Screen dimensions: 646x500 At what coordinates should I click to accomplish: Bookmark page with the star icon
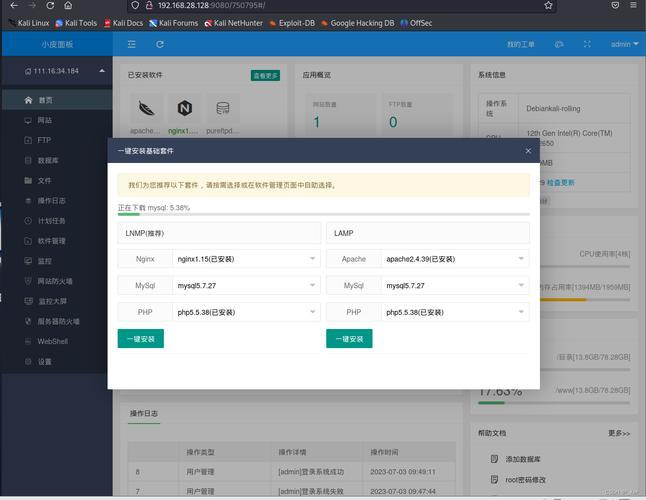tap(548, 5)
